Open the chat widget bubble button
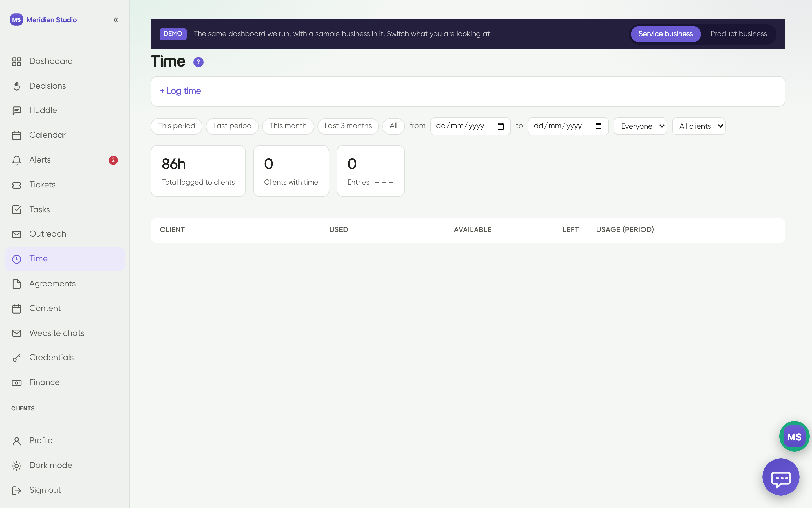 pos(781,477)
